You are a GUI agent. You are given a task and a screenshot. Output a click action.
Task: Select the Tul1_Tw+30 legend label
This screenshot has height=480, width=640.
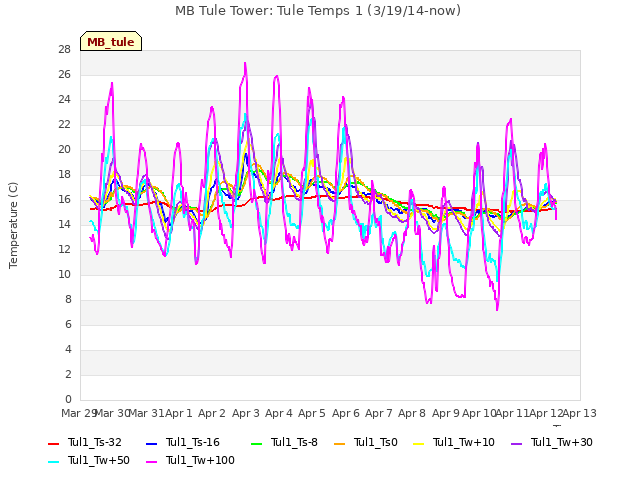(562, 442)
